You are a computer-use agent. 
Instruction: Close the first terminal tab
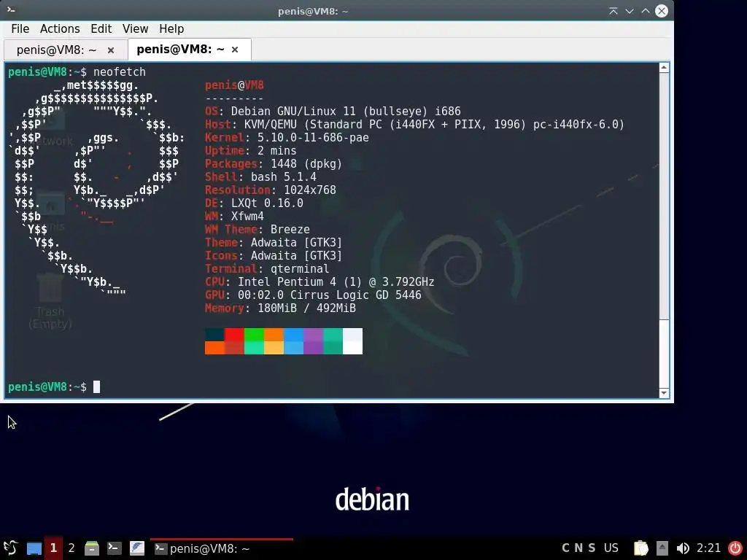click(111, 50)
